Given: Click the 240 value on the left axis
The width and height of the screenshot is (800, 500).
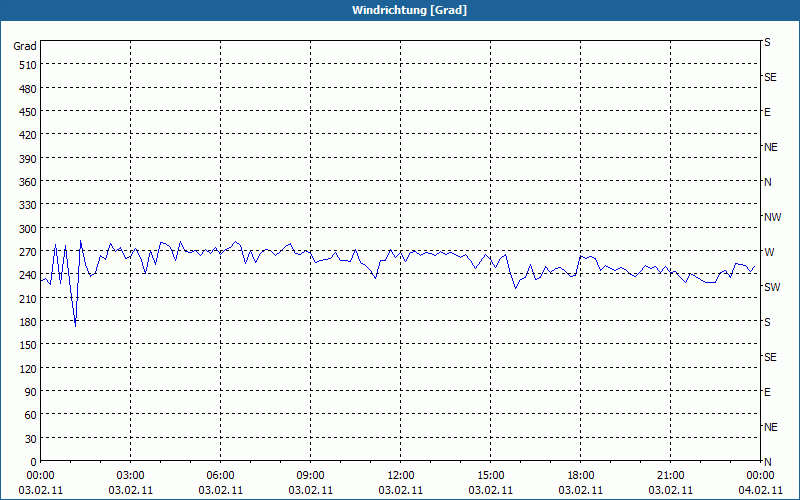Looking at the screenshot, I should [x=28, y=276].
